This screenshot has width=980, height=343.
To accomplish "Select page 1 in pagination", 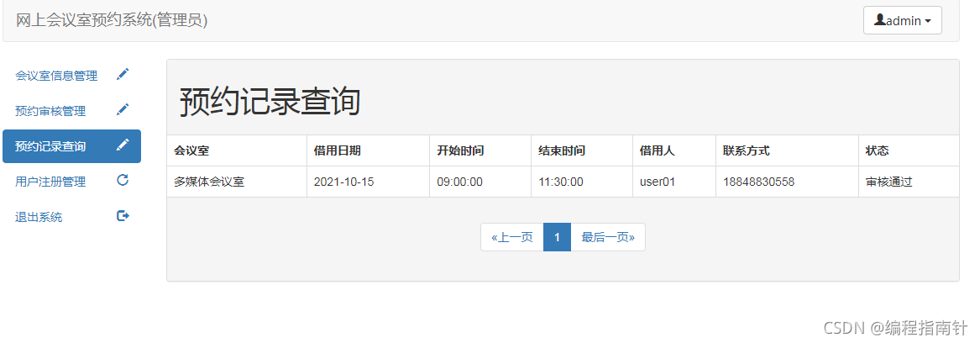I will (557, 237).
